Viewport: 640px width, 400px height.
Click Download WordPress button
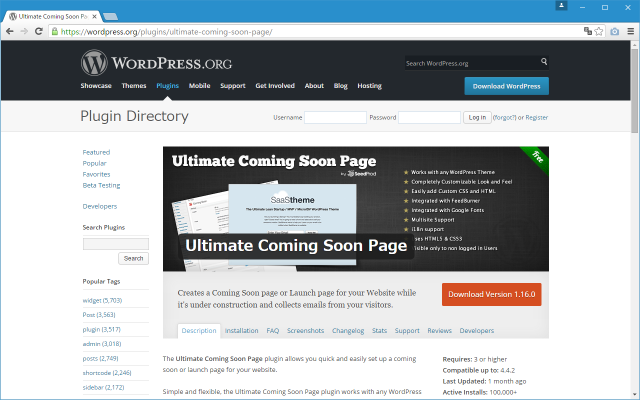(x=507, y=86)
